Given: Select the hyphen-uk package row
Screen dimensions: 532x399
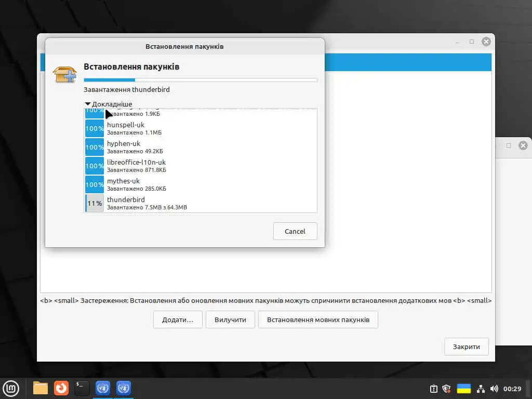Looking at the screenshot, I should 201,147.
